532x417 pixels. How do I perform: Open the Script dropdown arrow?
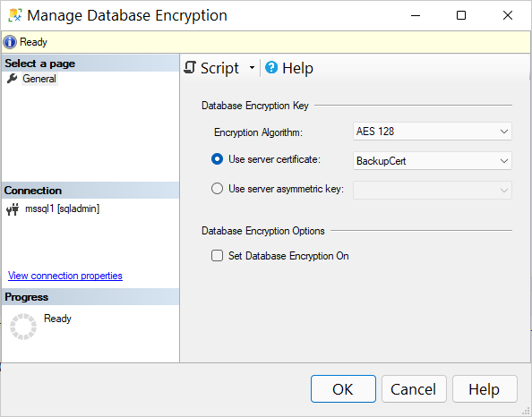click(x=252, y=68)
